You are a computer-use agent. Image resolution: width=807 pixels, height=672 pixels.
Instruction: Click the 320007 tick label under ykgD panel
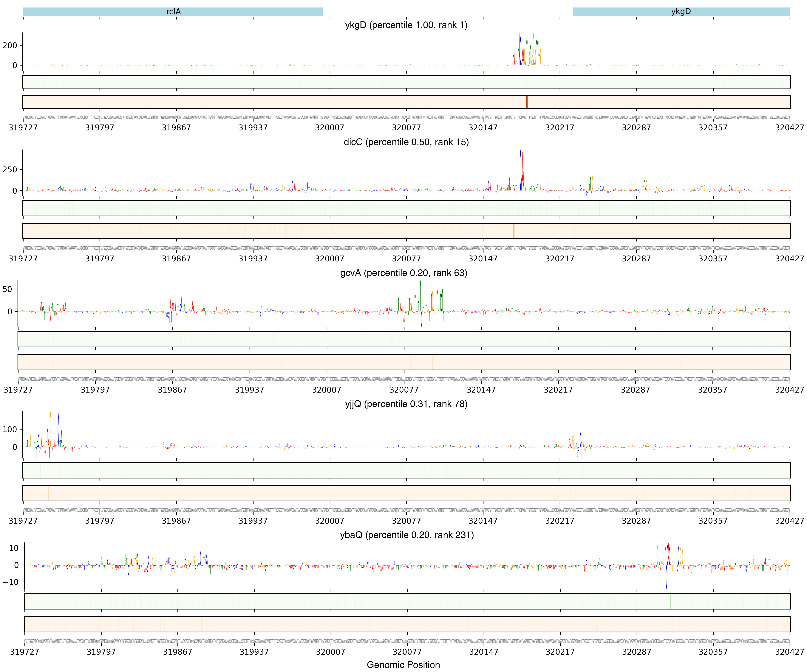[330, 127]
